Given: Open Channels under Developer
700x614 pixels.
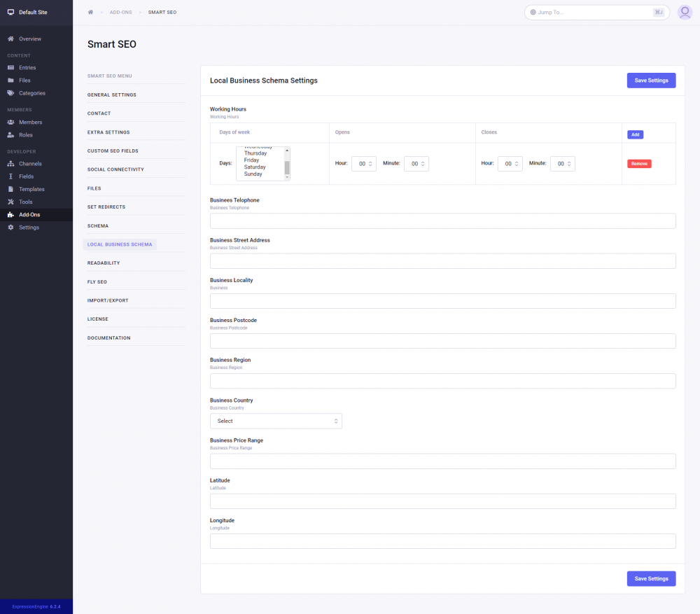Looking at the screenshot, I should click(29, 163).
